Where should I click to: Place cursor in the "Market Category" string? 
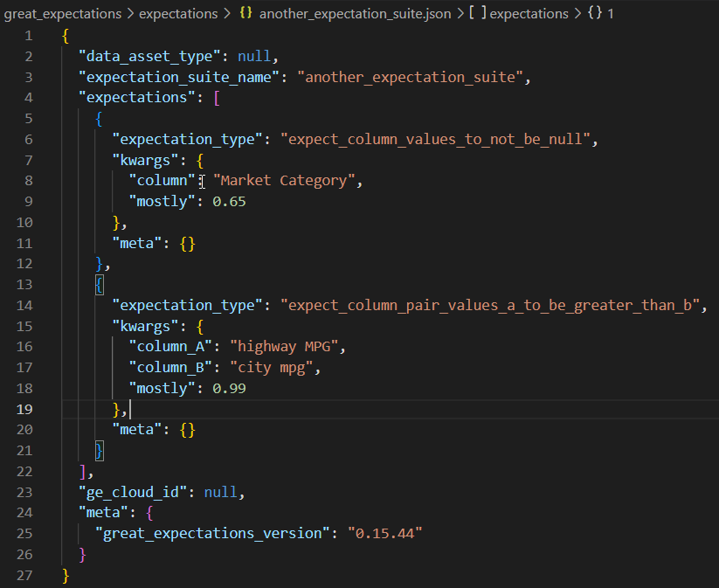(287, 181)
